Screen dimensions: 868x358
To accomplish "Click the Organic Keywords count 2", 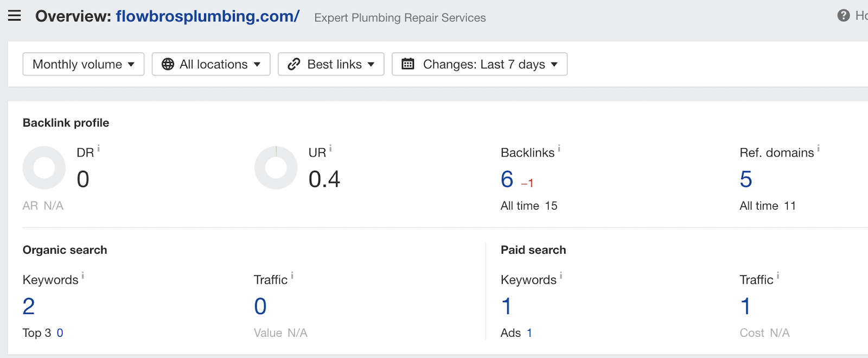I will click(29, 306).
